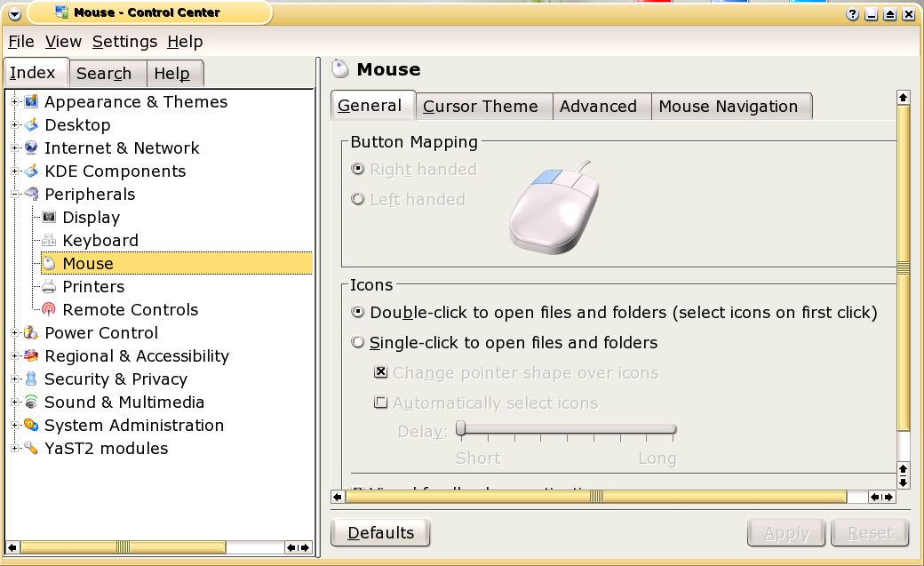
Task: Select the General tab
Action: pos(373,105)
